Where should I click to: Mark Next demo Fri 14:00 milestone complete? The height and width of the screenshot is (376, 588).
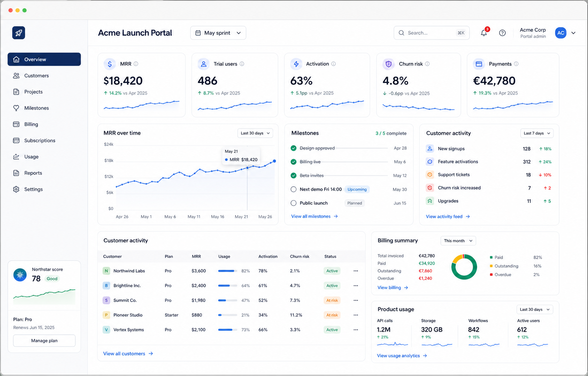[294, 189]
